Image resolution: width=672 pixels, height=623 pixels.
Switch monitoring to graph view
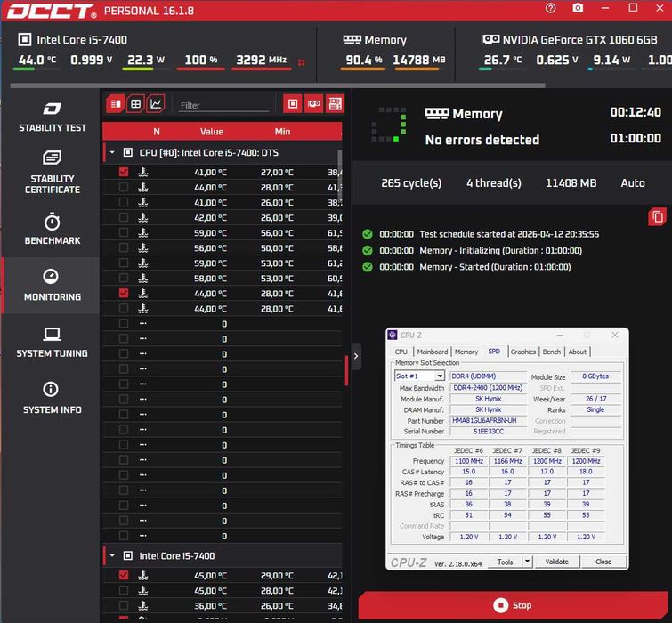tap(156, 104)
